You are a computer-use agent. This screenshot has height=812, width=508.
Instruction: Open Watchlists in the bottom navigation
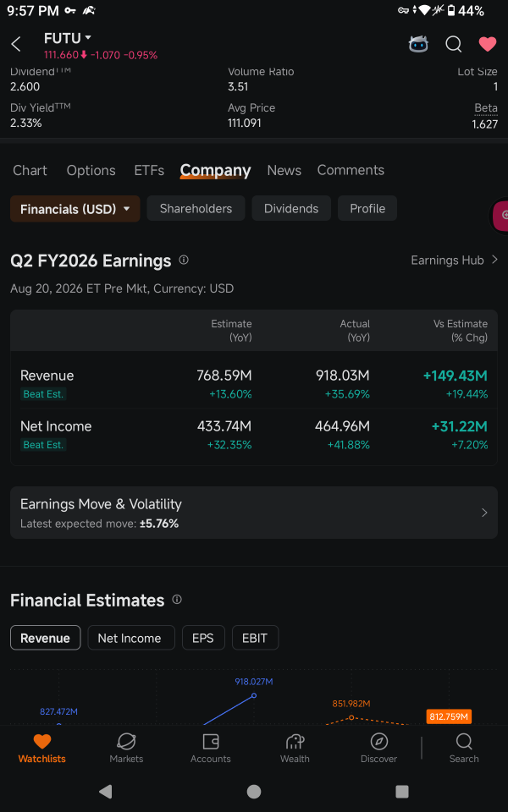(x=42, y=749)
